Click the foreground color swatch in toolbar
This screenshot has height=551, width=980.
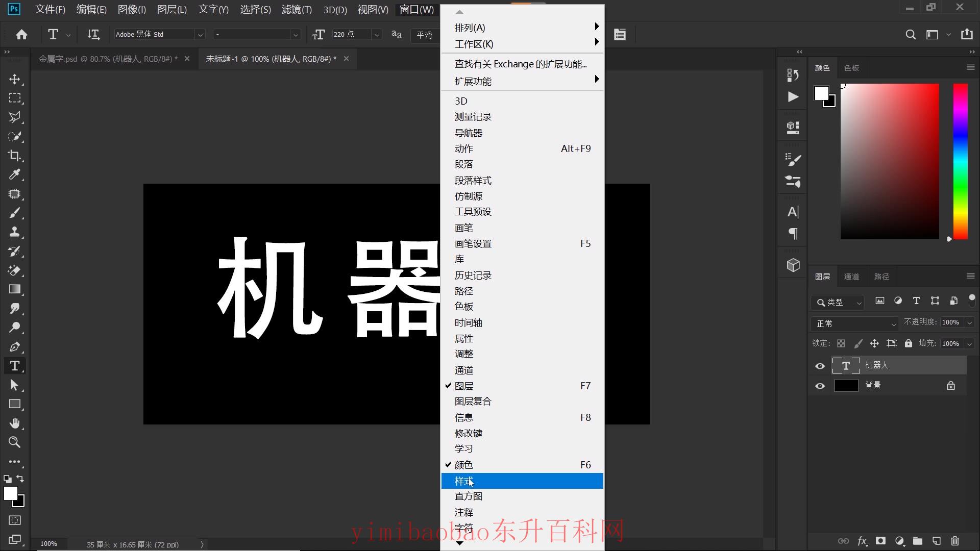[x=10, y=493]
